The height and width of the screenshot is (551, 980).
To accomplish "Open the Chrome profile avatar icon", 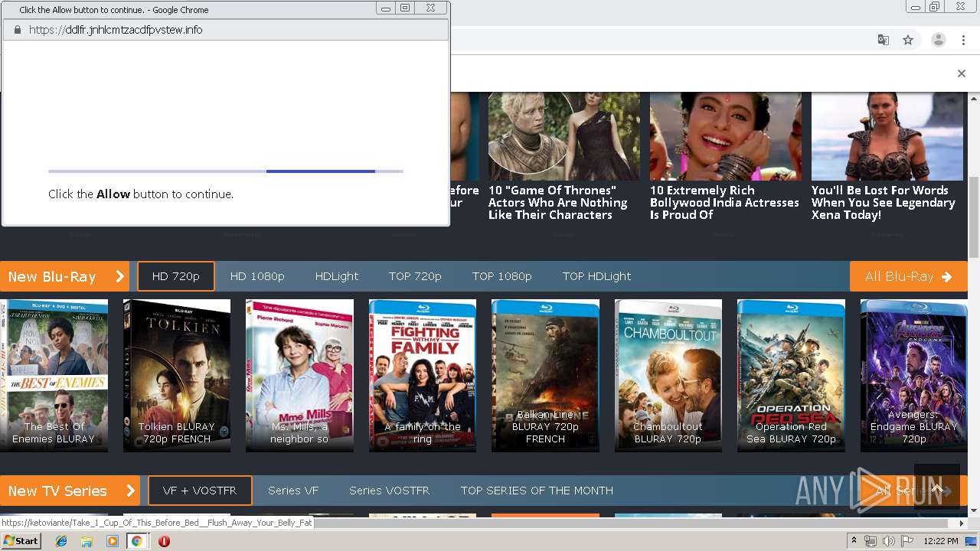I will (x=938, y=40).
